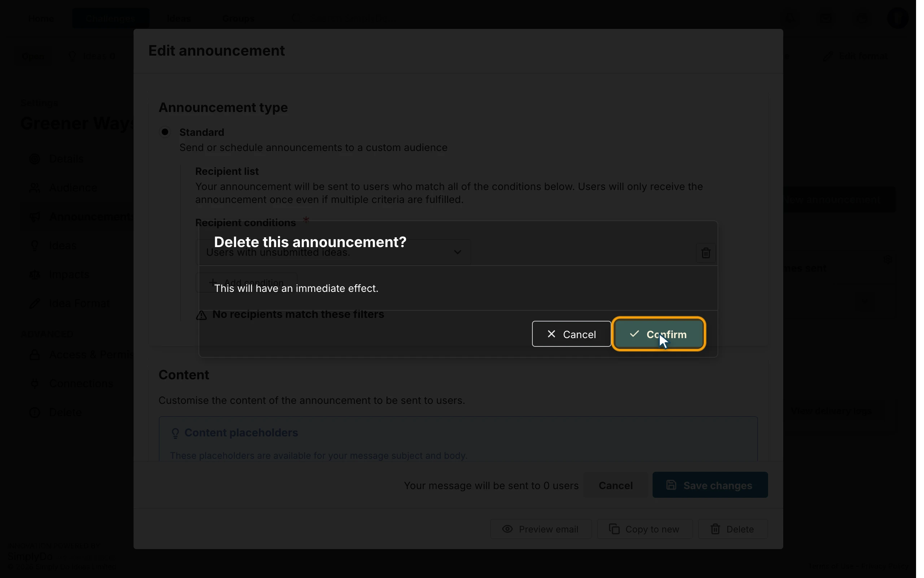
Task: Click the Access & Permissions lock icon
Action: [x=35, y=355]
